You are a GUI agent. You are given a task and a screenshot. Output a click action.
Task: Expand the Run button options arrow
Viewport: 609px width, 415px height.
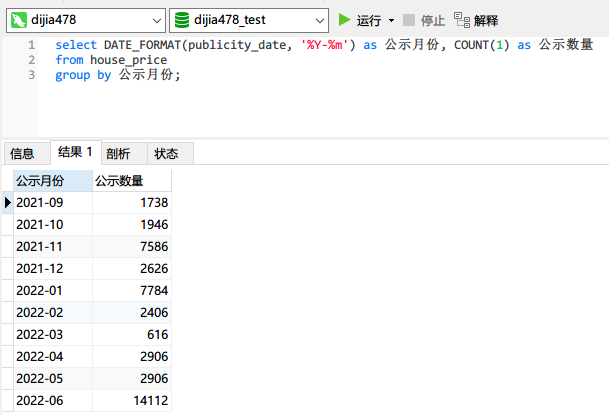(x=391, y=20)
